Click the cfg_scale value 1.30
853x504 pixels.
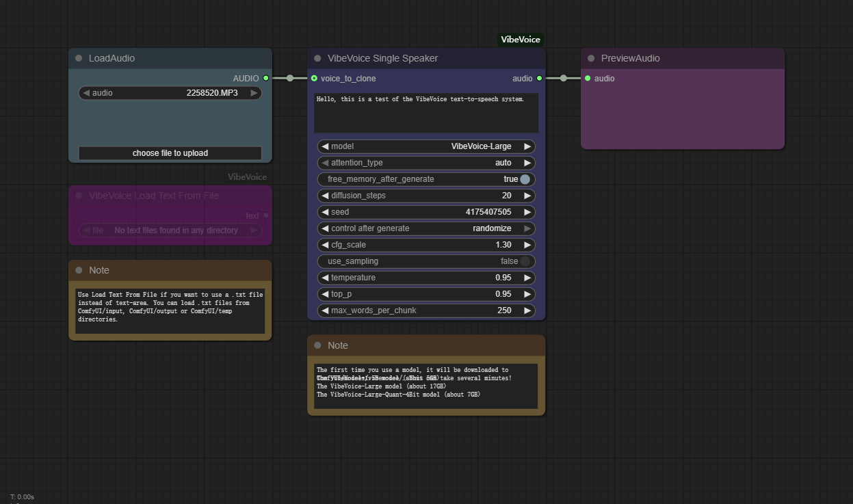tap(503, 245)
